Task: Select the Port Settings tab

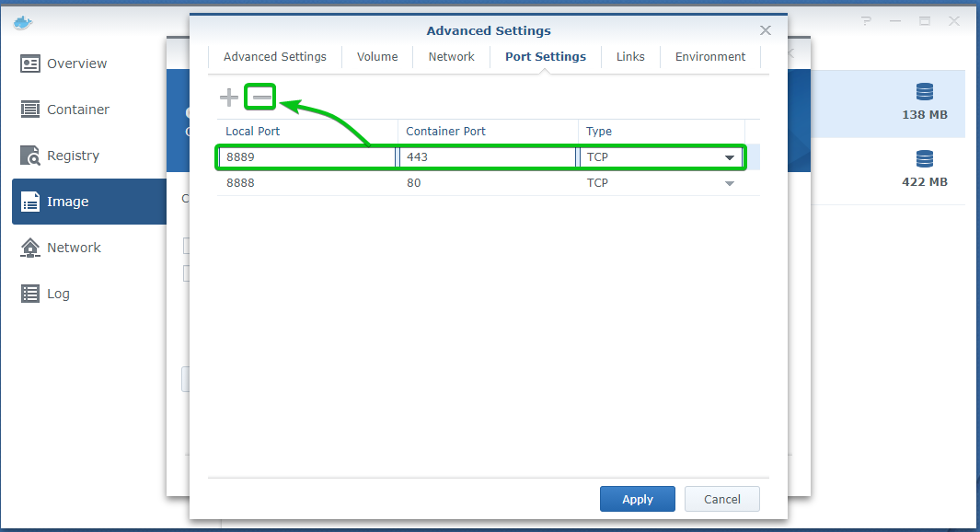Action: [546, 56]
